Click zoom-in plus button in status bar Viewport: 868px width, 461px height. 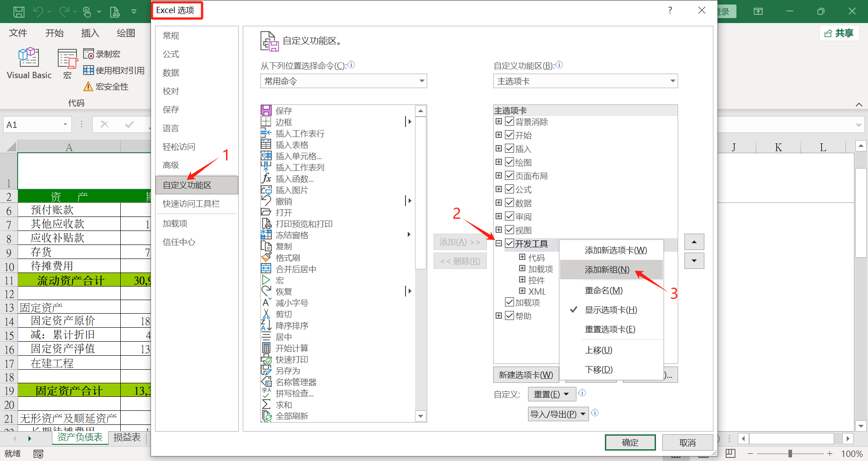pyautogui.click(x=830, y=453)
